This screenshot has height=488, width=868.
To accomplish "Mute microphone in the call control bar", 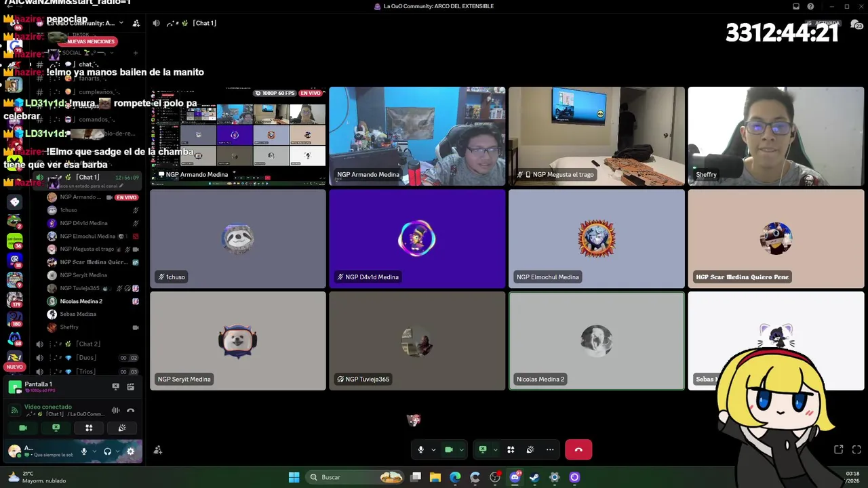I will [x=420, y=449].
